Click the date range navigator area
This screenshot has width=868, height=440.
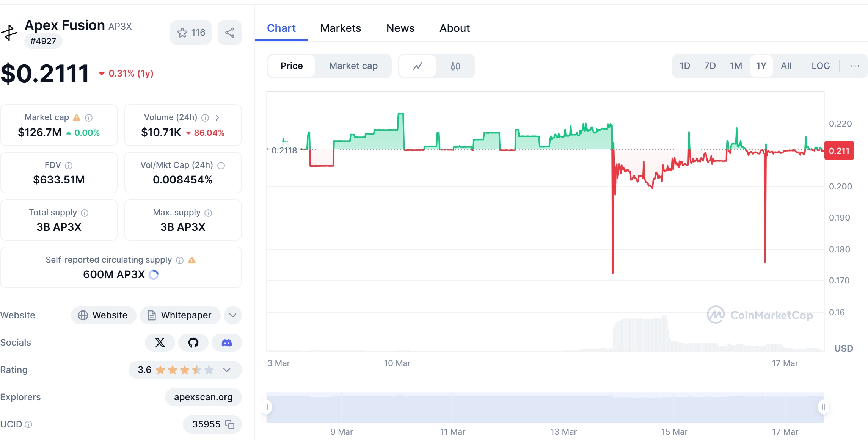coord(545,407)
